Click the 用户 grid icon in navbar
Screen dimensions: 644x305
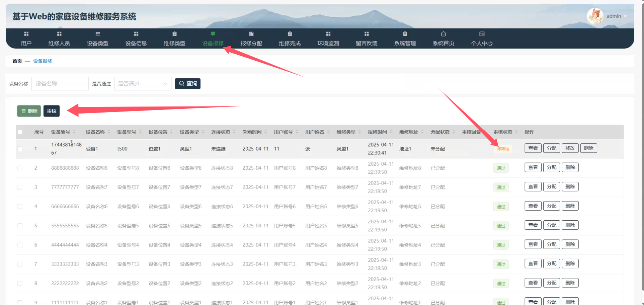click(x=26, y=34)
